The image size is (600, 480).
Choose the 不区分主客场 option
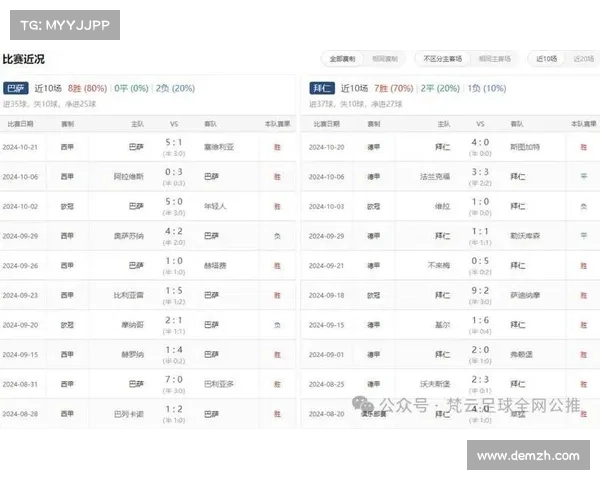click(x=442, y=59)
